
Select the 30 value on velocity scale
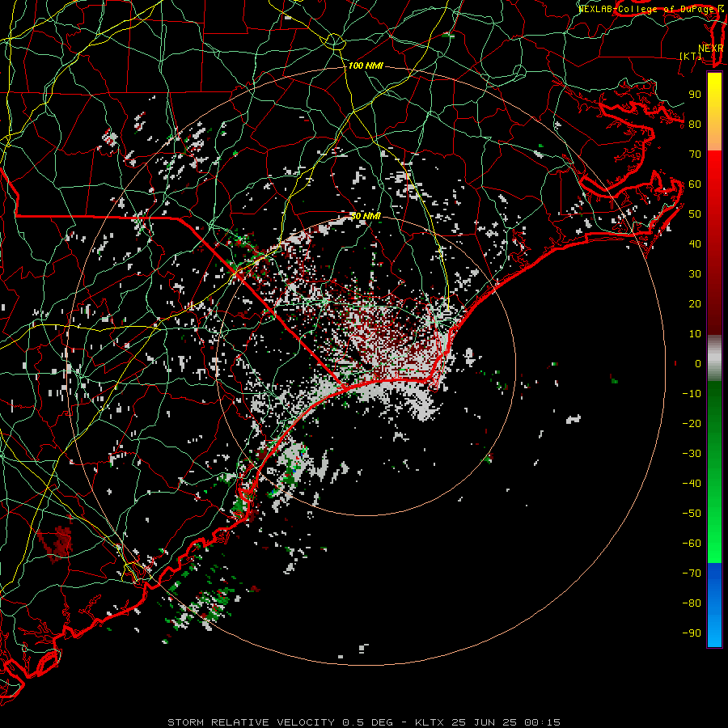[x=695, y=274]
